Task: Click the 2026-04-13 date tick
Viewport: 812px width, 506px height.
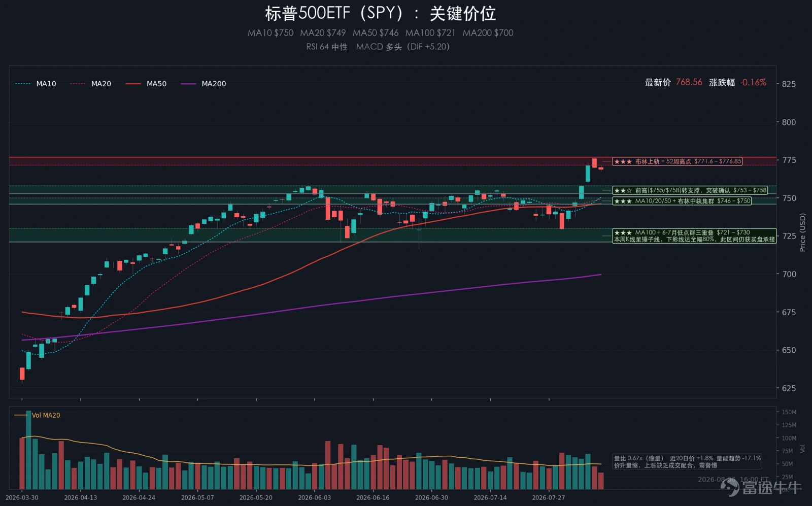Action: (80, 498)
